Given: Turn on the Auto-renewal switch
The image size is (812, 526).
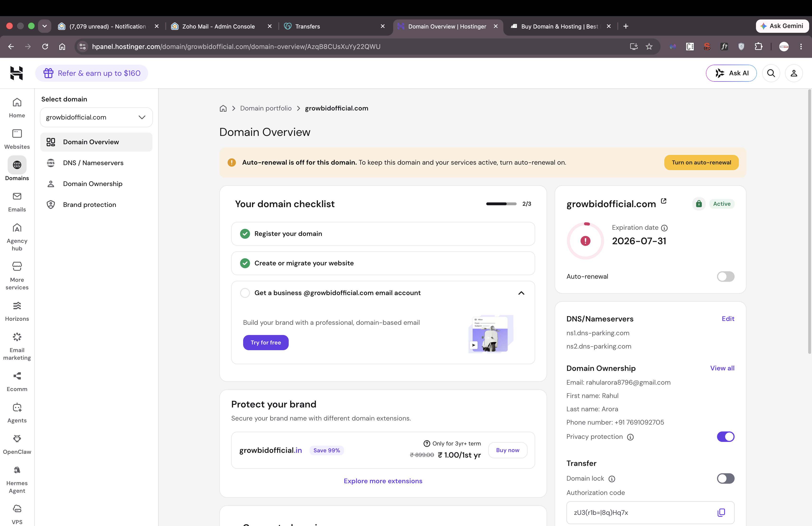Looking at the screenshot, I should click(725, 277).
